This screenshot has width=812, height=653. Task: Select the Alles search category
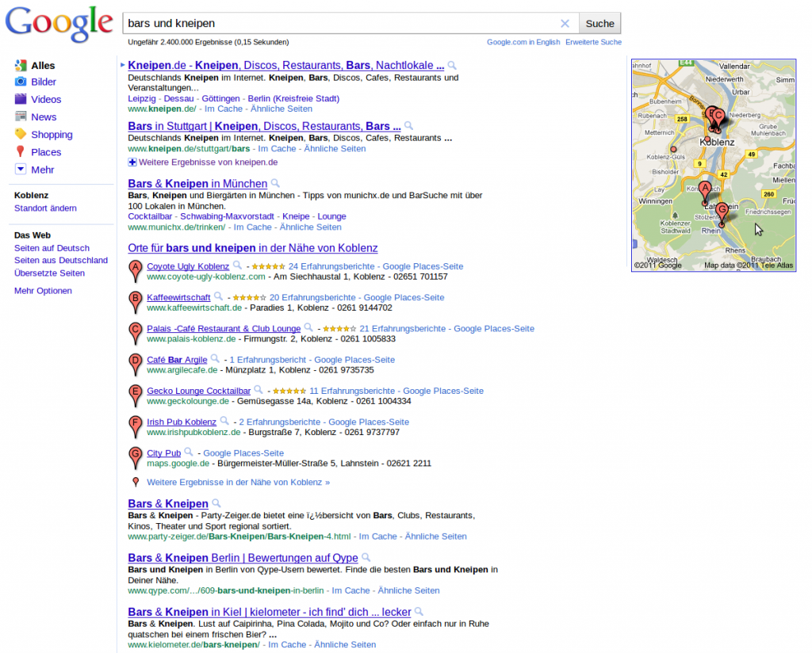43,66
